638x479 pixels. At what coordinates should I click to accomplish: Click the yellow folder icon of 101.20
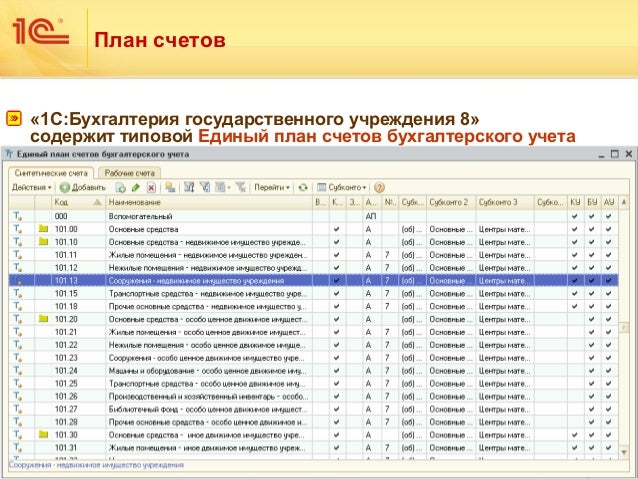[43, 319]
